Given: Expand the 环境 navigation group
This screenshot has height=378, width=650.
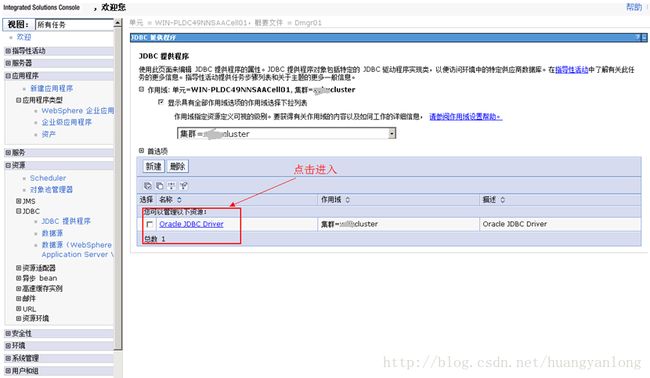Looking at the screenshot, I should [x=8, y=346].
